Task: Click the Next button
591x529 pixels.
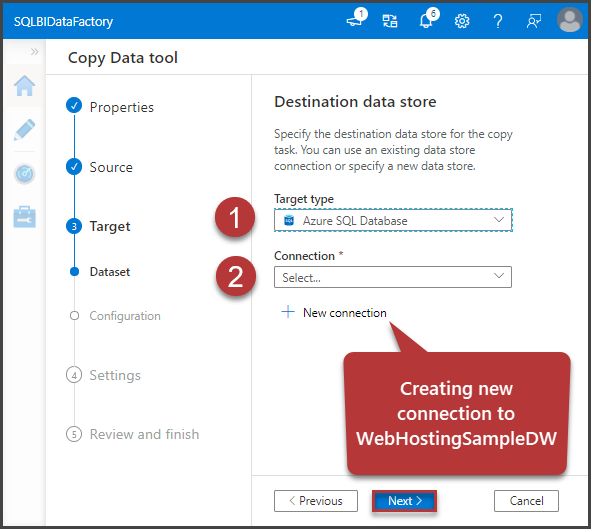Action: (x=404, y=501)
